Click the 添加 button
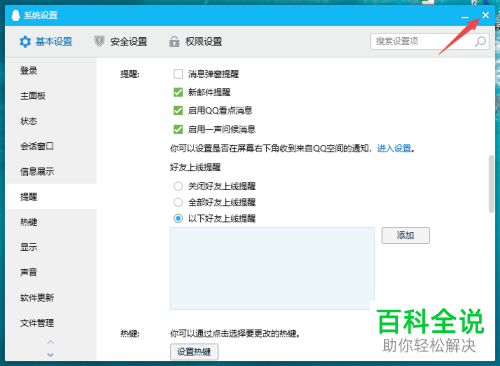 pyautogui.click(x=405, y=235)
